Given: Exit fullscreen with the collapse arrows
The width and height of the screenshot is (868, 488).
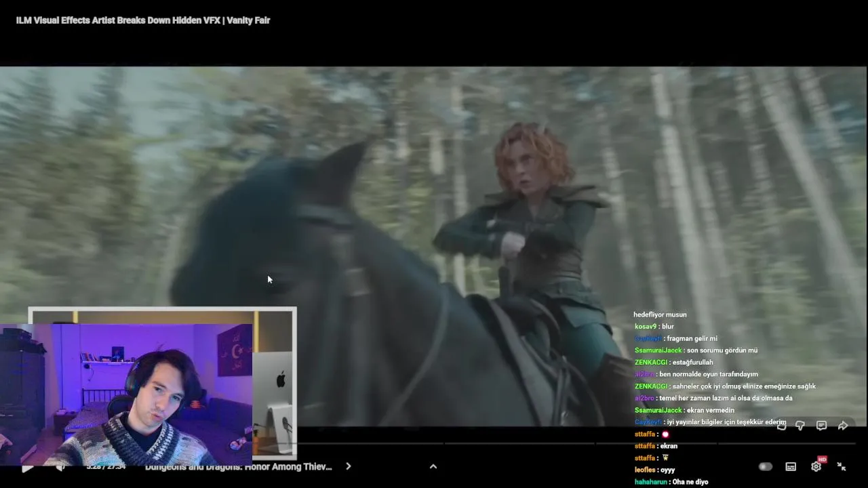Looking at the screenshot, I should [x=842, y=466].
